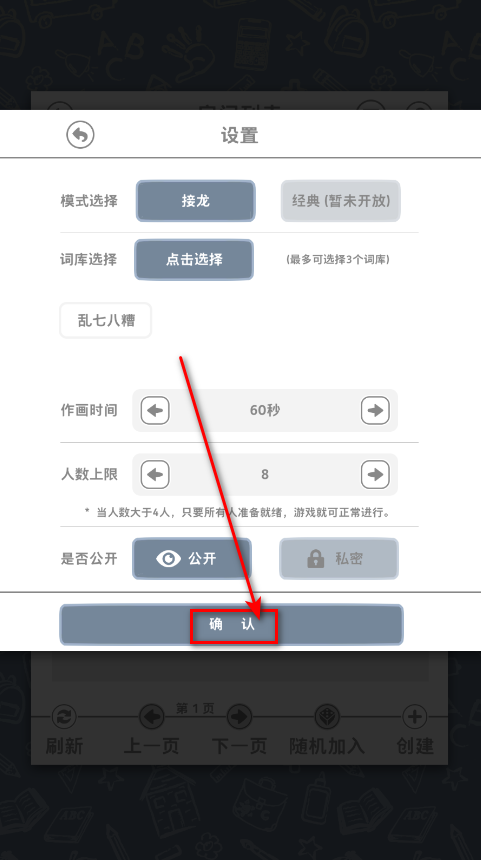
Task: Click the back arrow in settings header
Action: point(80,134)
